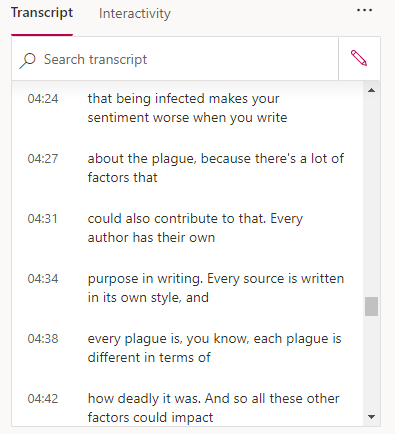Open the three-dot more options menu
Image resolution: width=395 pixels, height=434 pixels.
pyautogui.click(x=364, y=10)
